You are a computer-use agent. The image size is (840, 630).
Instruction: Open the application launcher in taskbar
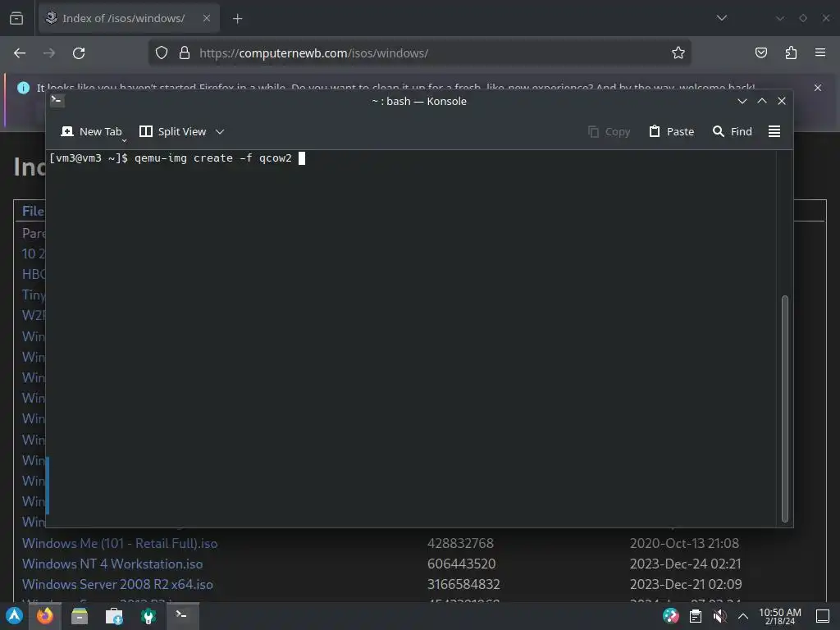(x=15, y=616)
